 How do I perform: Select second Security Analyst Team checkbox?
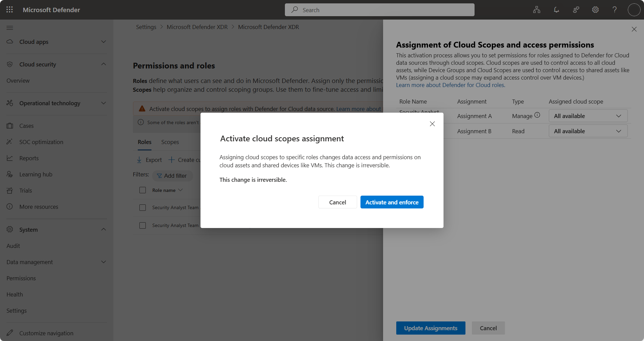(x=143, y=225)
